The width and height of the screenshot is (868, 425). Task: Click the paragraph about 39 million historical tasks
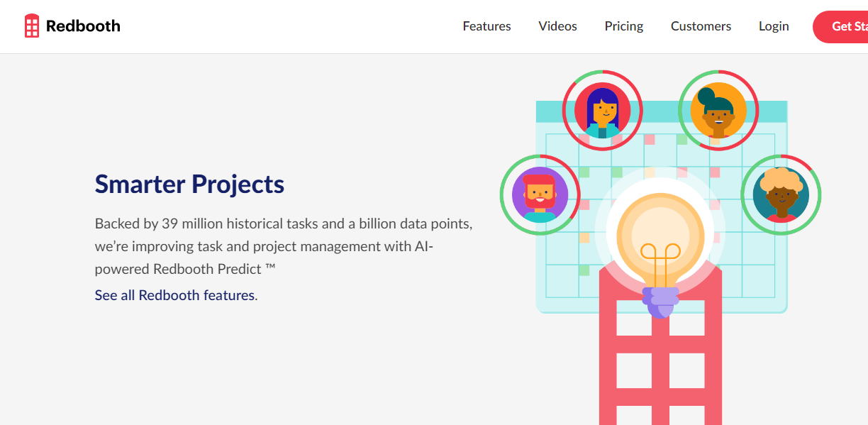(284, 246)
